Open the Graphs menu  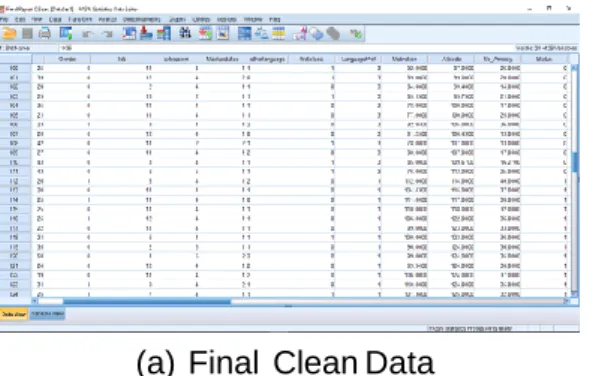click(x=177, y=19)
